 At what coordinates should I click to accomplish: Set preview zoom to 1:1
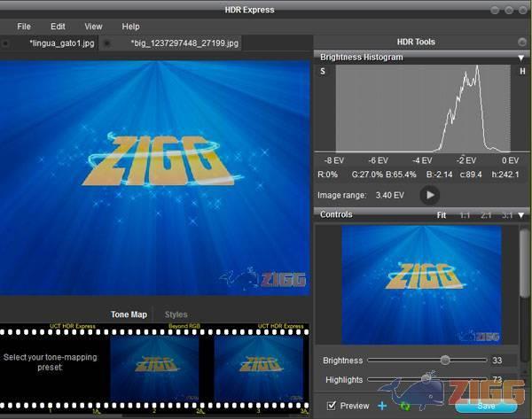465,215
